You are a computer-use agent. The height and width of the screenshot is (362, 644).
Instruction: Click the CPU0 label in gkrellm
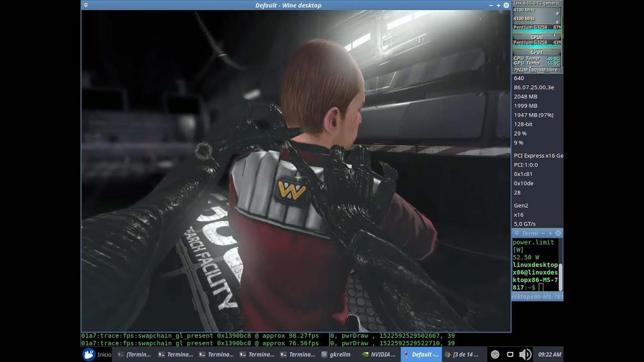coord(536,37)
